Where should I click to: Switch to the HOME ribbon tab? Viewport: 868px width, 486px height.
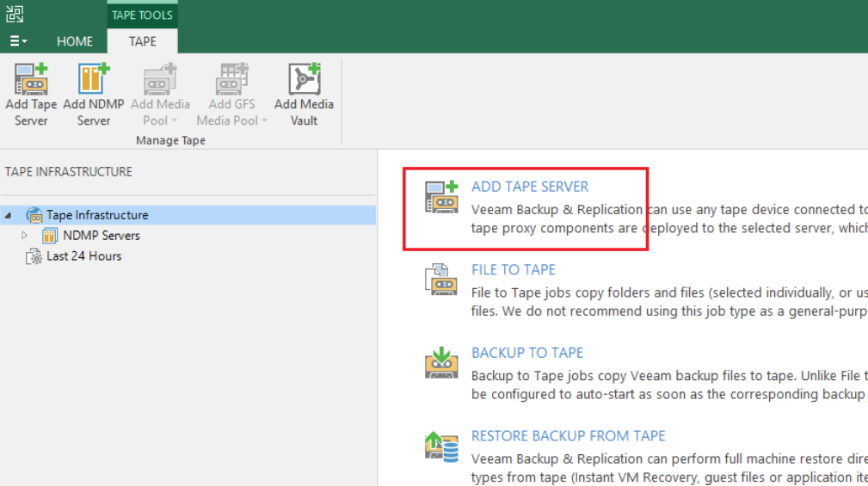point(75,41)
